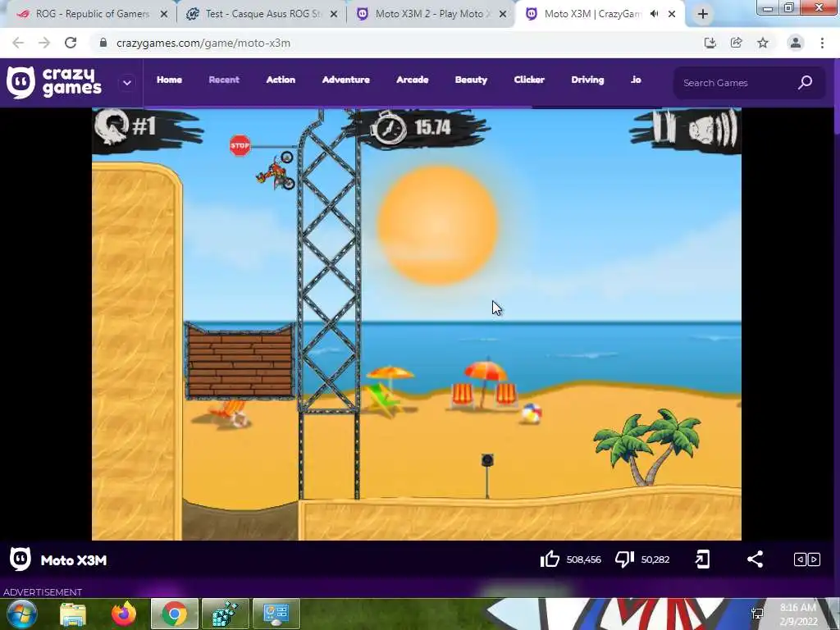This screenshot has width=840, height=630.
Task: Click the stopwatch timer icon in the game
Action: coord(390,127)
